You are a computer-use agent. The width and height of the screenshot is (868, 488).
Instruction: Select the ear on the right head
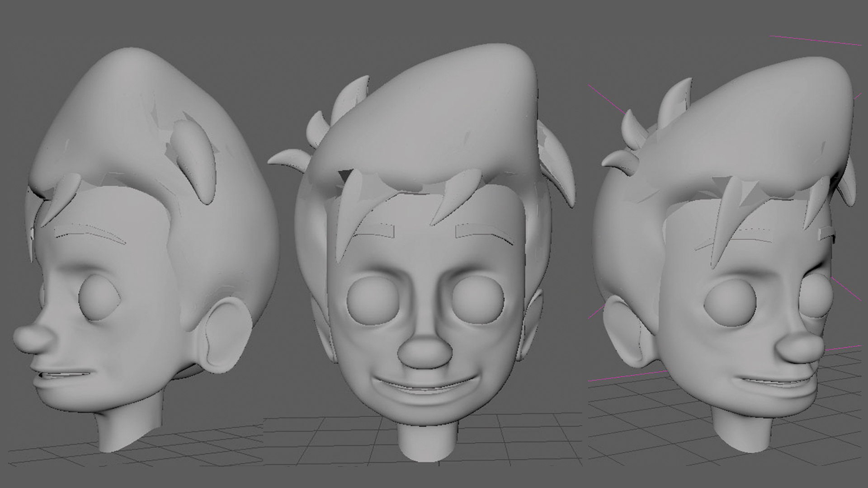coord(626,332)
